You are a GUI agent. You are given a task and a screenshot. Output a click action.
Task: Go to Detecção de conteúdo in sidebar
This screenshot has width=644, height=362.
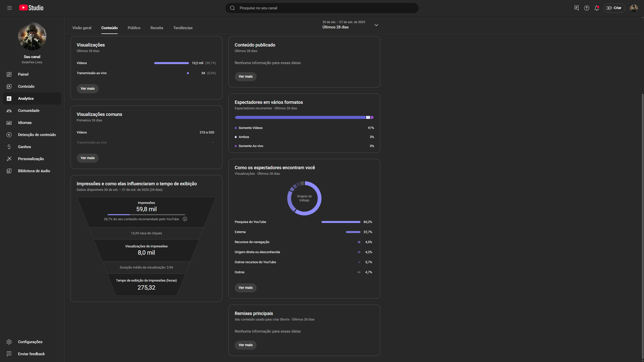point(37,135)
